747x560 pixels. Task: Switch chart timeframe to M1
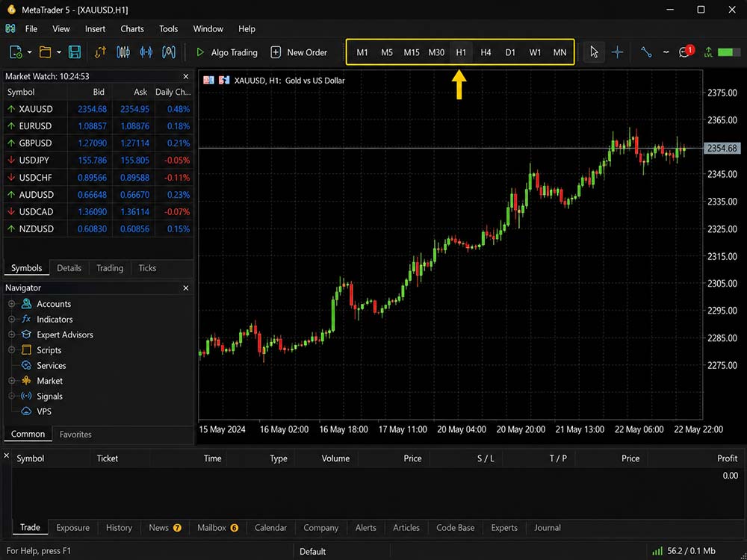coord(362,52)
